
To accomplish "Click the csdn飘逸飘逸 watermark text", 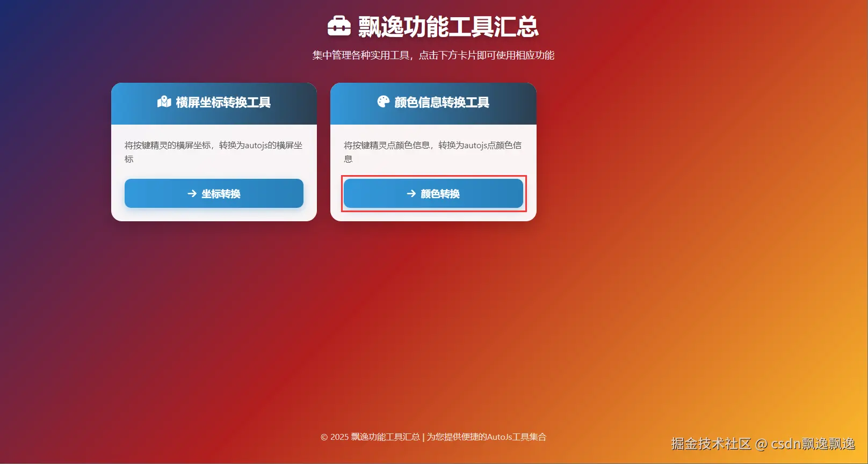I will coord(813,444).
